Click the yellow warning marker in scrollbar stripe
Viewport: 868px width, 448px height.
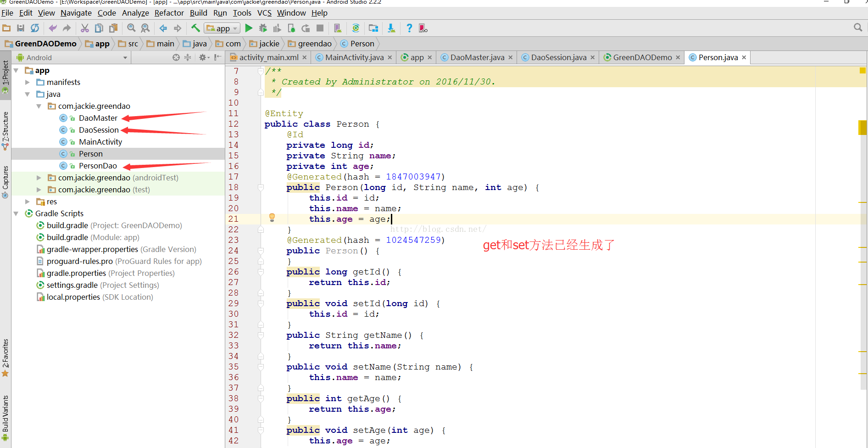click(x=862, y=127)
